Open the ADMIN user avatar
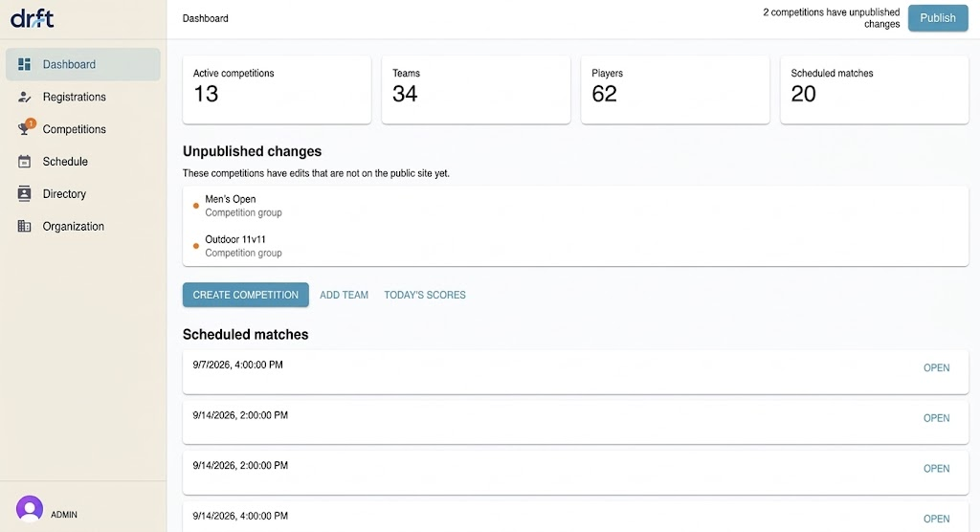This screenshot has width=980, height=532. (30, 509)
